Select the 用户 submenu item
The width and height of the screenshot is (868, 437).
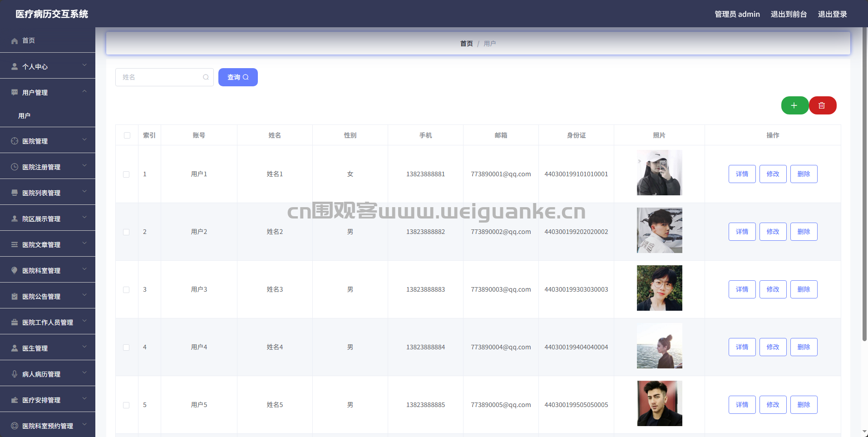48,116
